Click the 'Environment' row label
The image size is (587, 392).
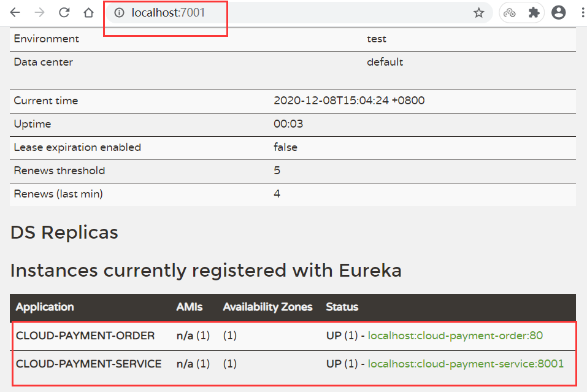(47, 39)
